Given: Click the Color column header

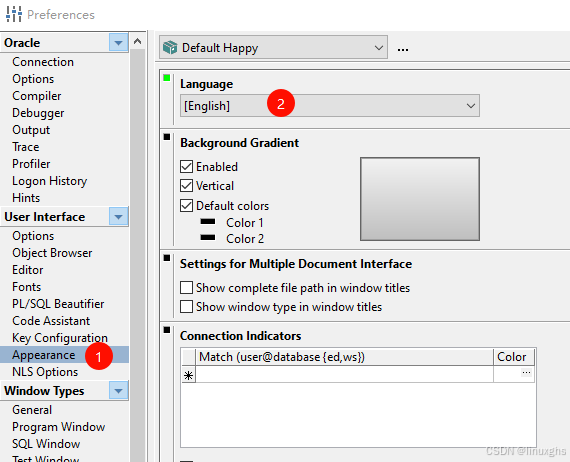Looking at the screenshot, I should (514, 357).
